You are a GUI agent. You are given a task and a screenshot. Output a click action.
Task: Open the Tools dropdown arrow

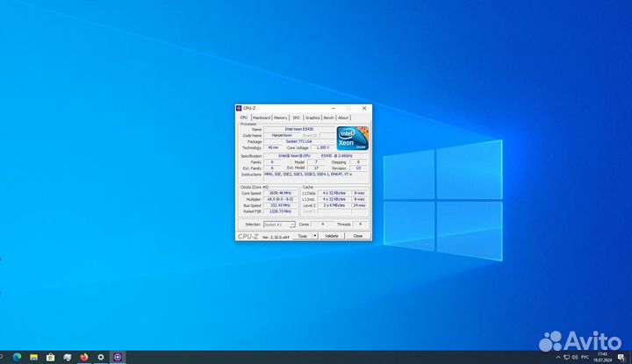pos(315,236)
